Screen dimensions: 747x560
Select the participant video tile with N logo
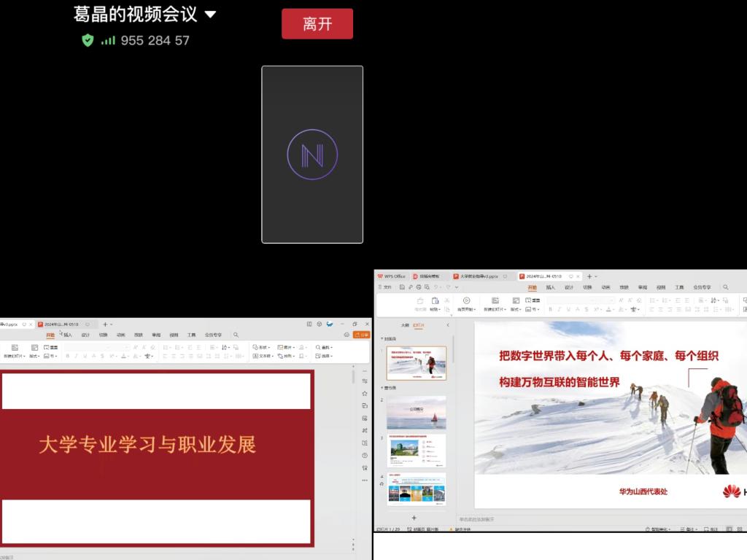pos(312,155)
